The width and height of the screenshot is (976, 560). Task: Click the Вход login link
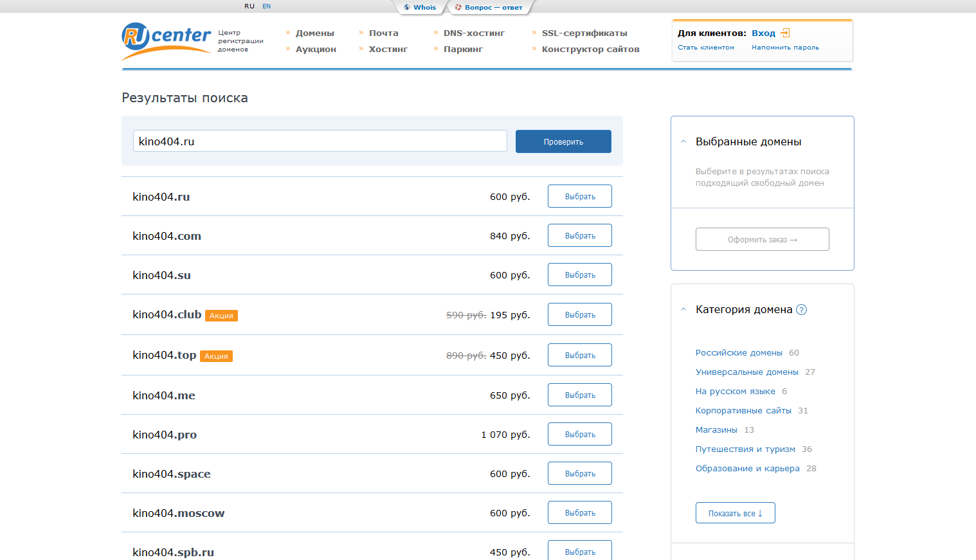(763, 33)
